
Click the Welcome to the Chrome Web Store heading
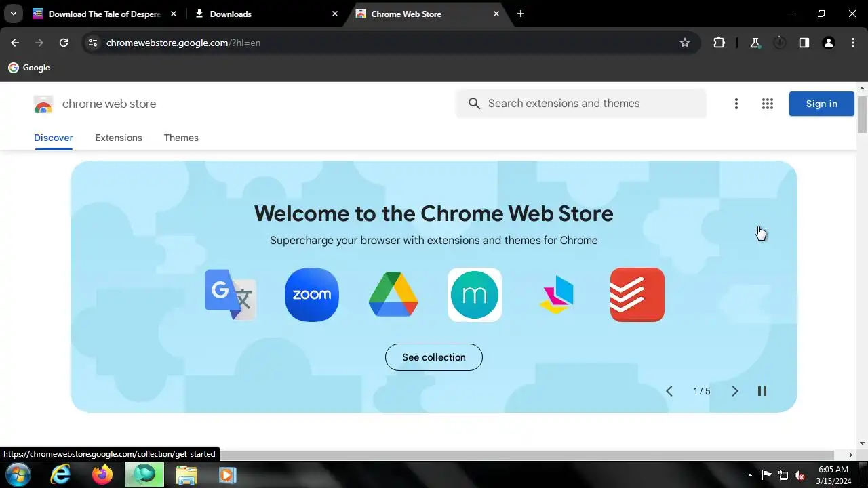click(434, 213)
